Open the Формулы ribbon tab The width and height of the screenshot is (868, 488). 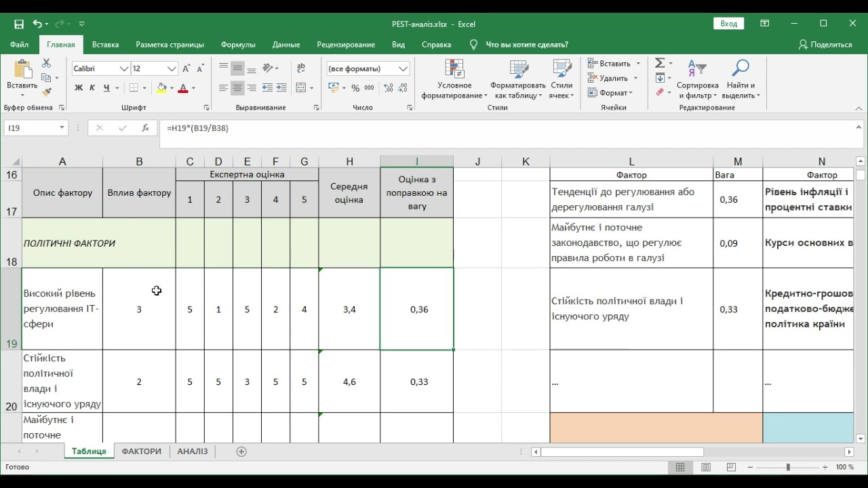click(238, 45)
